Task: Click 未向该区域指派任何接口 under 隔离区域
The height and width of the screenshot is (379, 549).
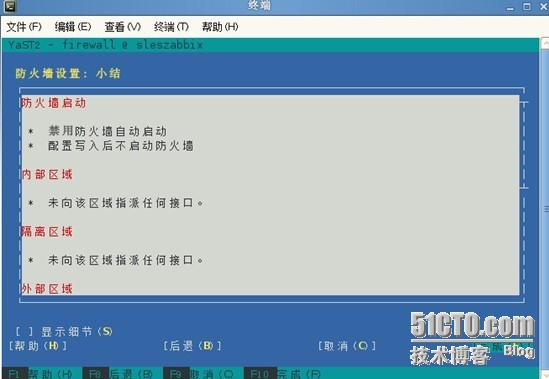Action: click(x=125, y=260)
